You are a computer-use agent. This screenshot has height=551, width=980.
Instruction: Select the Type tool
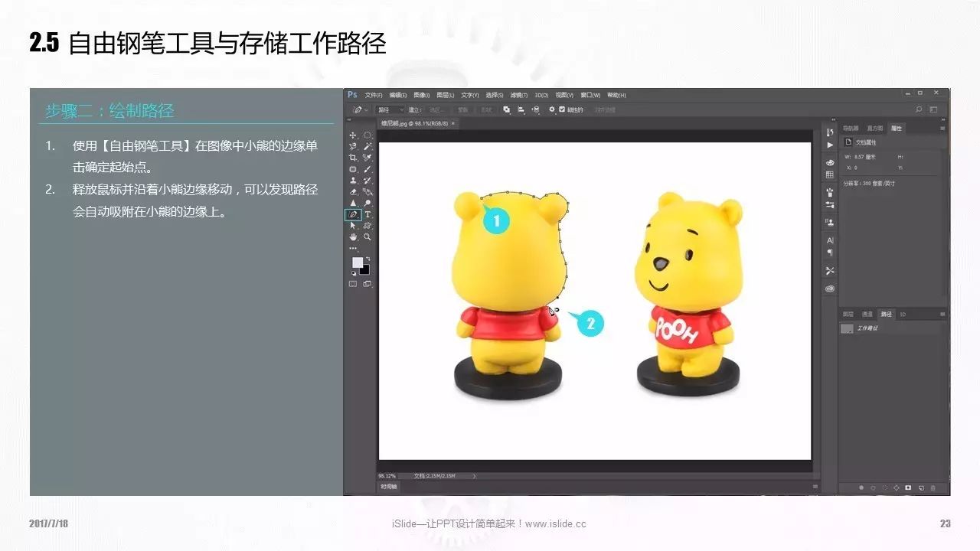coord(367,214)
